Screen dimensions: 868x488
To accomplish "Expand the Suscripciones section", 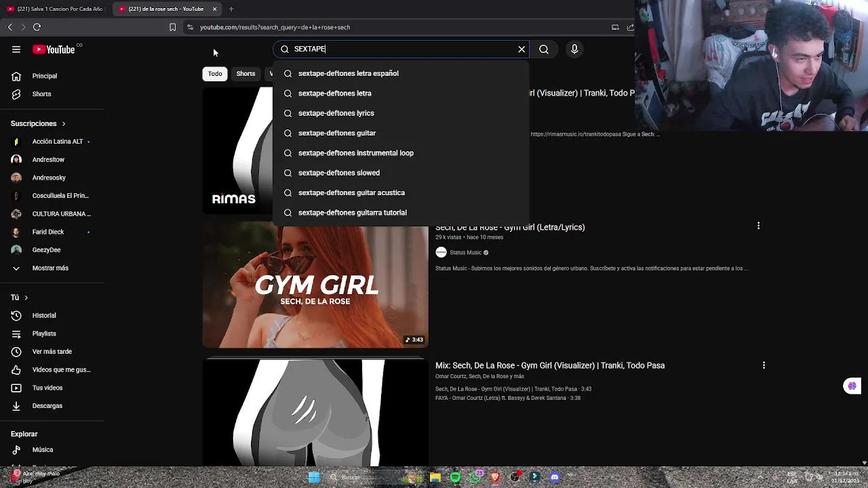I will [x=38, y=123].
